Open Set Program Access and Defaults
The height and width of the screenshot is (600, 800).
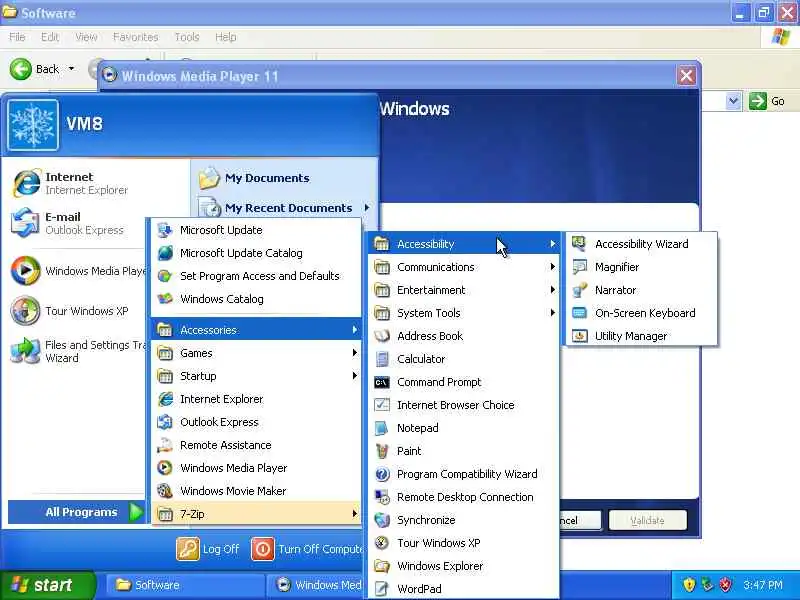(257, 276)
